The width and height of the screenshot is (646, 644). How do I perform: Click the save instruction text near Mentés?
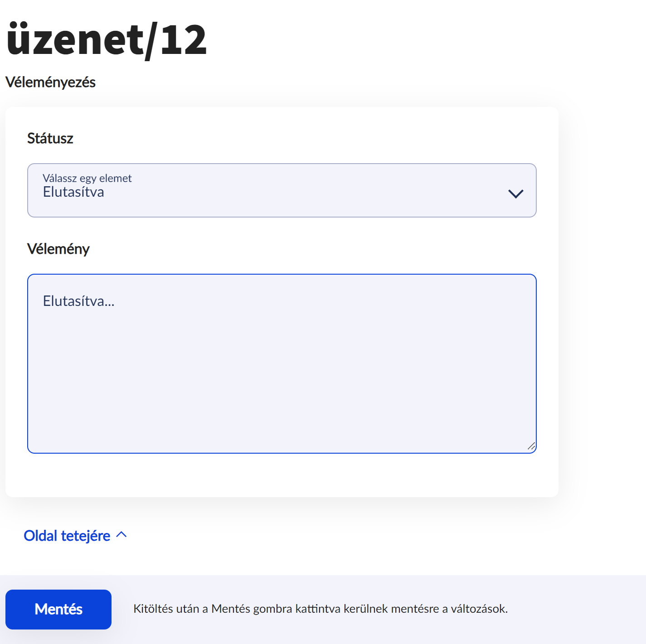point(321,609)
